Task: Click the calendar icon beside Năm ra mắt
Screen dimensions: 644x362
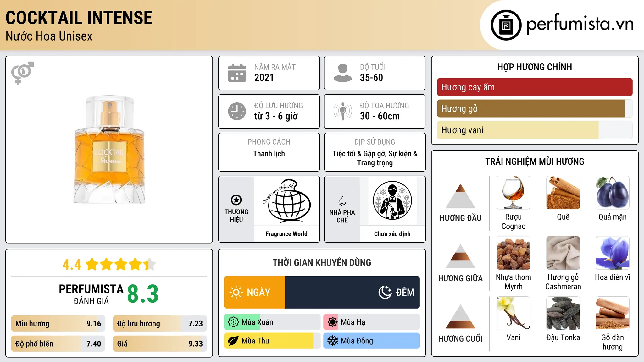Action: pyautogui.click(x=237, y=73)
